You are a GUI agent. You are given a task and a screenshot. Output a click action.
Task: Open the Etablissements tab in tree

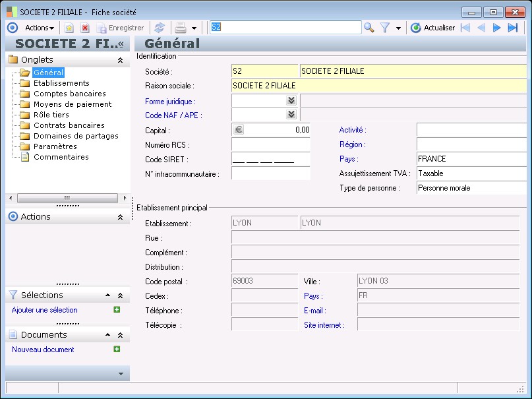(x=61, y=83)
